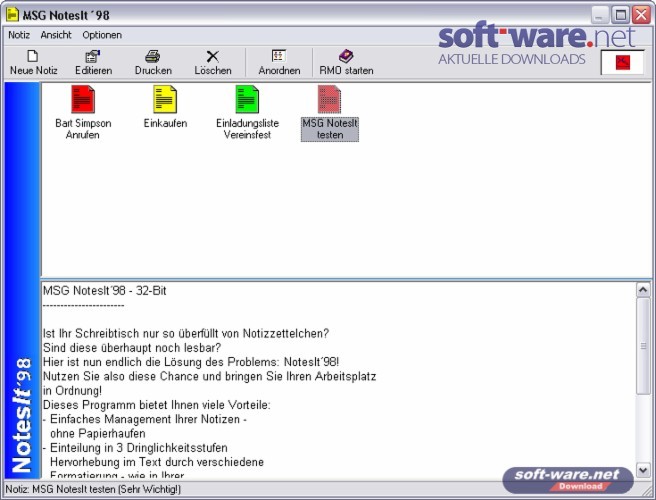Click the Editieren toolbar icon

[93, 63]
